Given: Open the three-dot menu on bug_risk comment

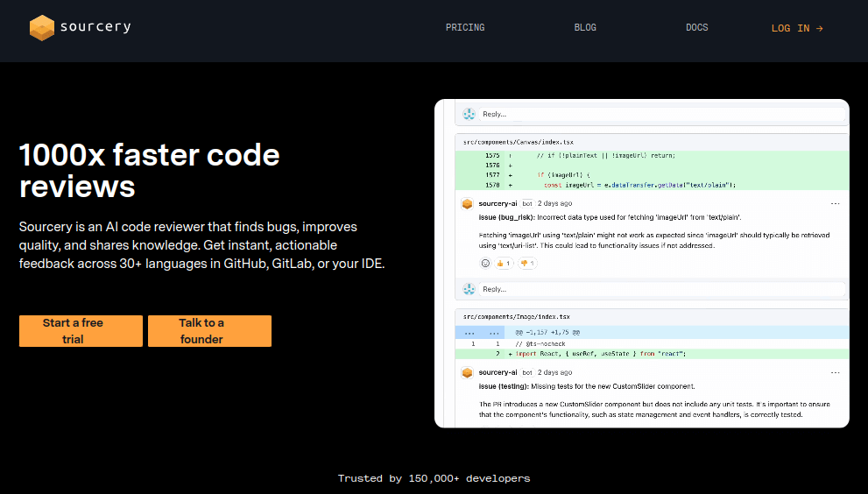Looking at the screenshot, I should point(835,203).
